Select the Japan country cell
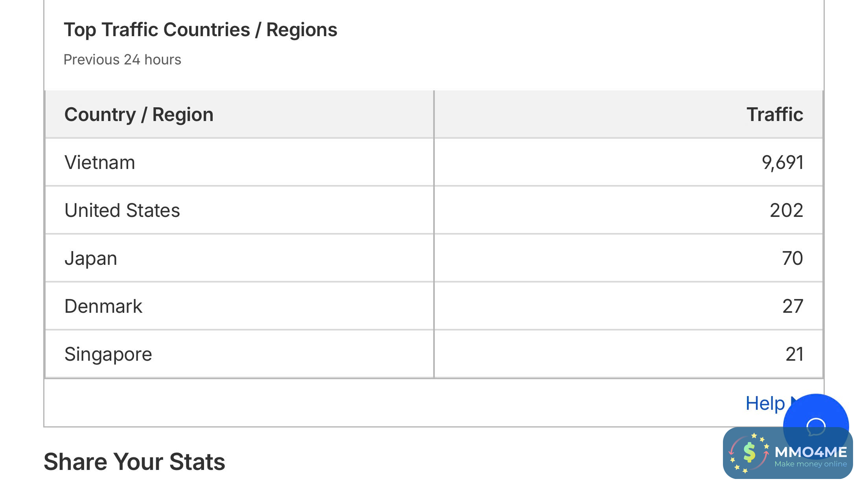Viewport: 868px width, 488px height. pyautogui.click(x=91, y=258)
